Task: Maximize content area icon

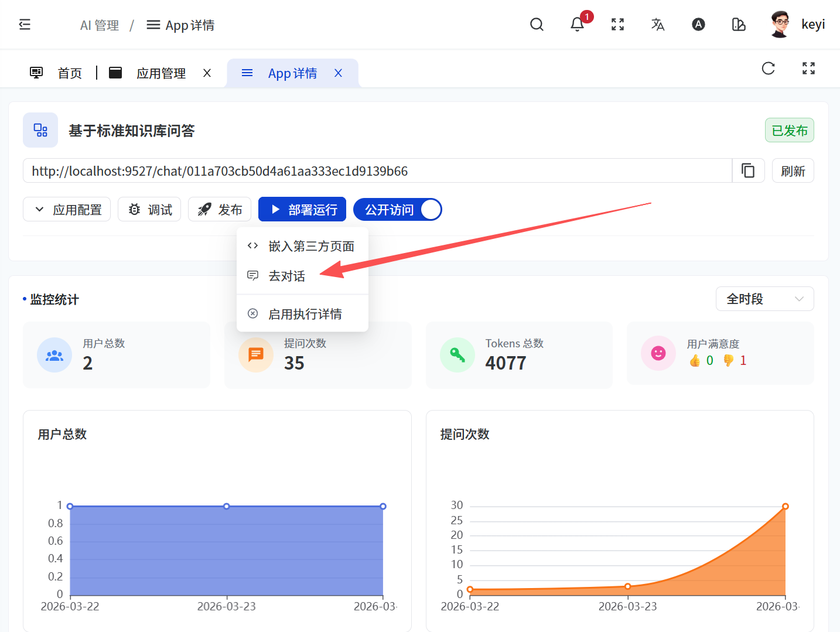Action: coord(808,69)
